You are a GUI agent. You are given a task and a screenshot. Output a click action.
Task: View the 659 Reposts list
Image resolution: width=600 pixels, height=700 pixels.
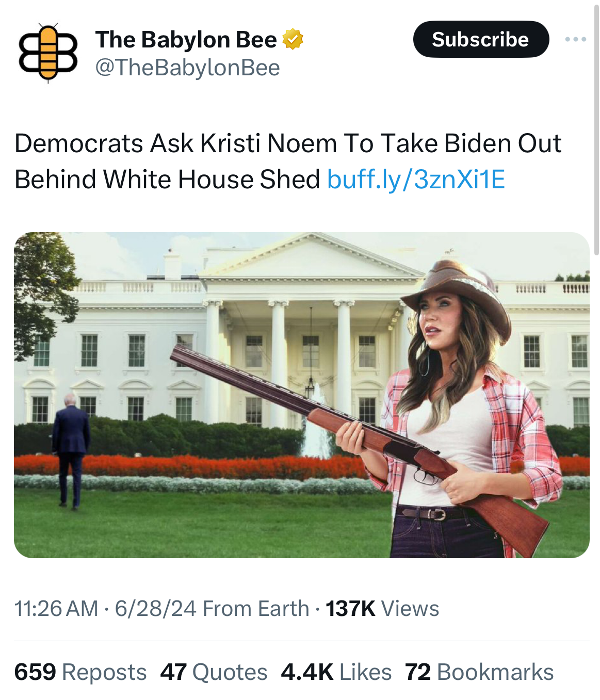80,672
